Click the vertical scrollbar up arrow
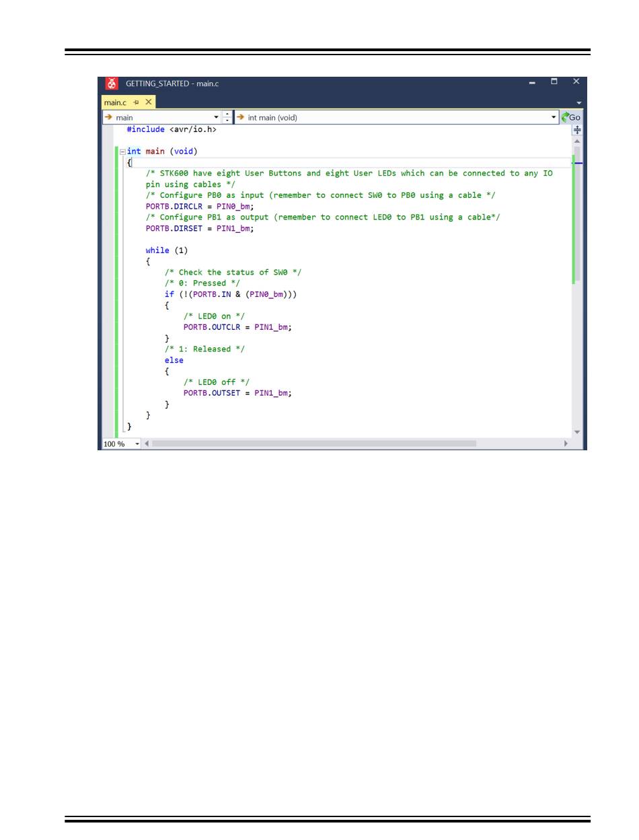Screen dimensions: 639x840 [577, 141]
